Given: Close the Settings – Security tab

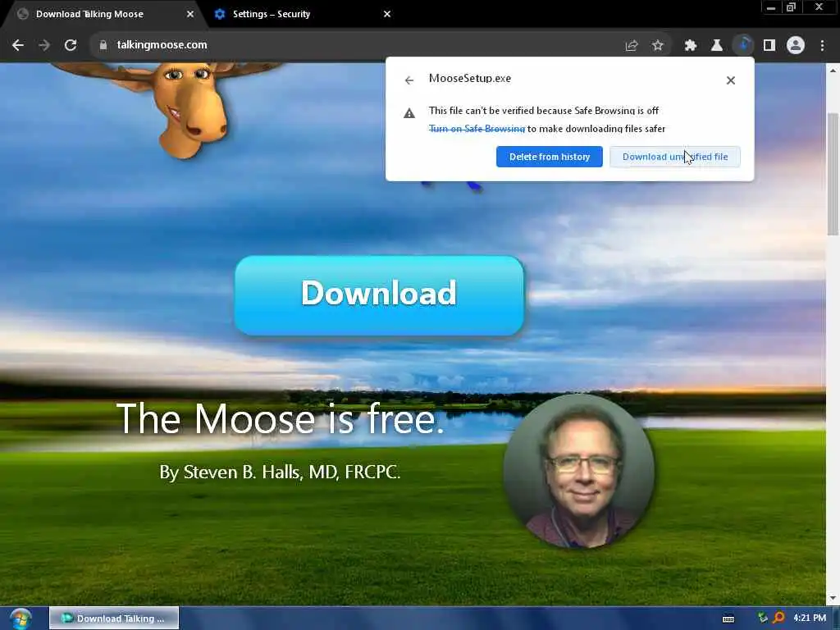Looking at the screenshot, I should [x=387, y=14].
